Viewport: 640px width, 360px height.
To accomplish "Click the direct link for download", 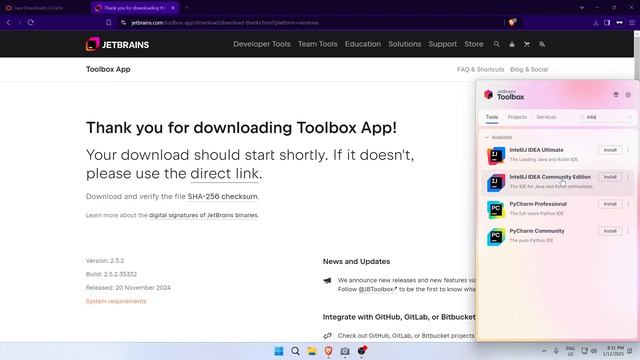I will point(224,174).
